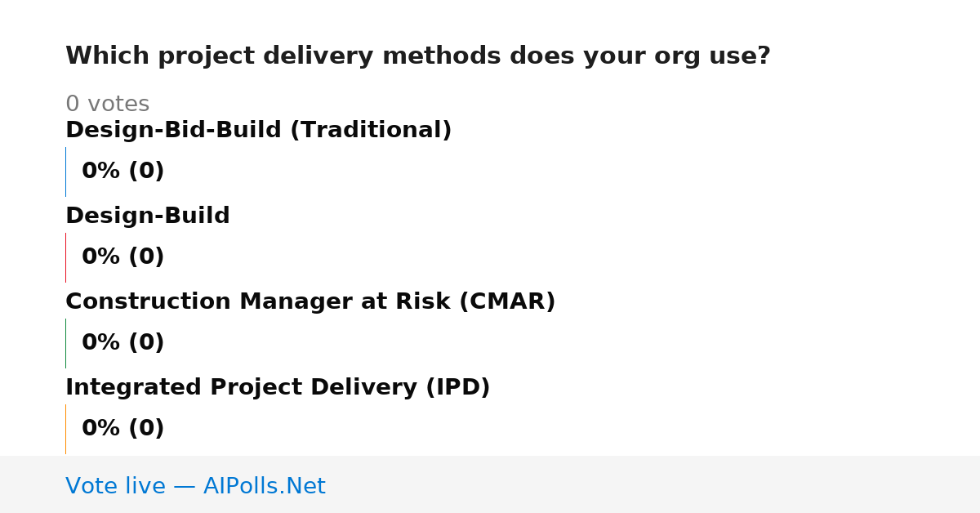
Task: Open the Vote live AIPolls.Net link
Action: tap(195, 486)
